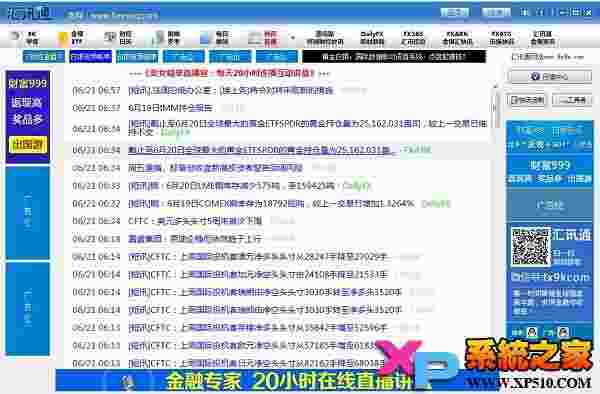Expand the toolbar overflow dropdown arrow
This screenshot has height=394, width=600.
click(293, 38)
